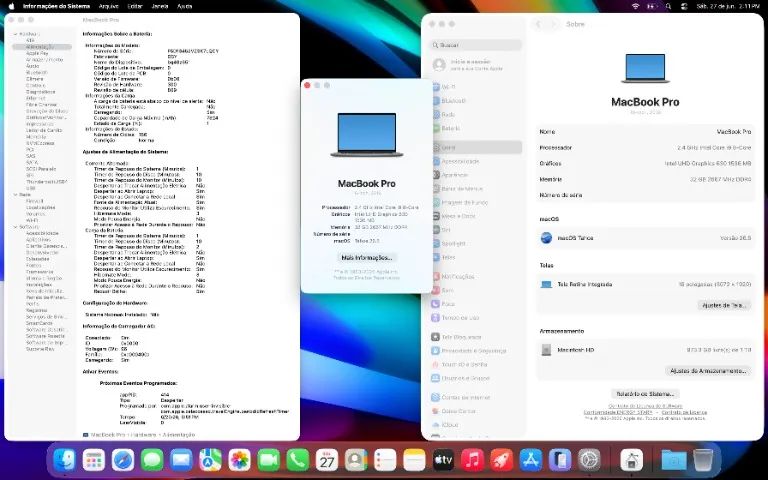The width and height of the screenshot is (768, 480).
Task: Open the Editar menu
Action: 135,6
